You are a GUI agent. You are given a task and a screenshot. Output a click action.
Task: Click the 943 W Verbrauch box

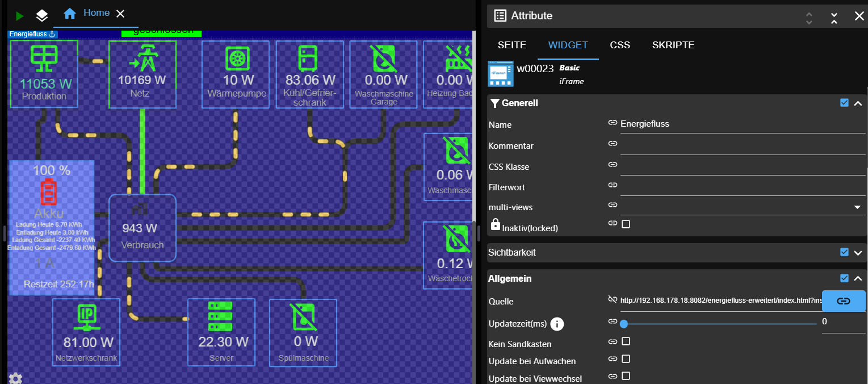click(142, 228)
